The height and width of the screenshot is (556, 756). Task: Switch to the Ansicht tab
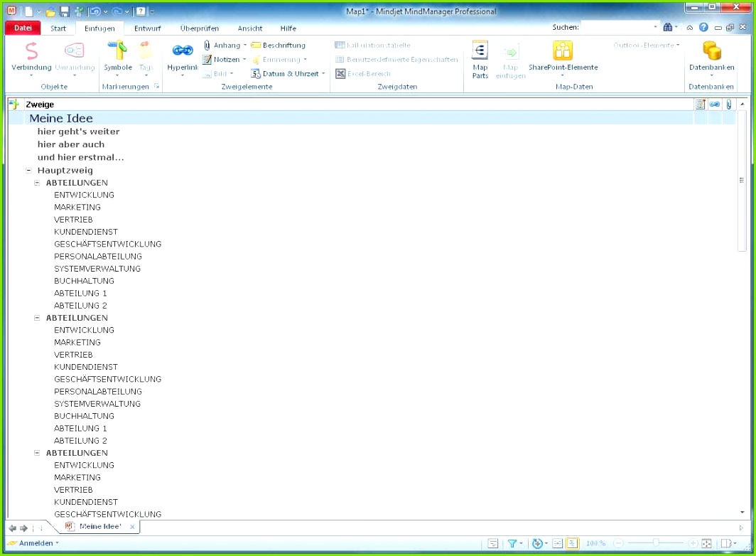[x=250, y=28]
